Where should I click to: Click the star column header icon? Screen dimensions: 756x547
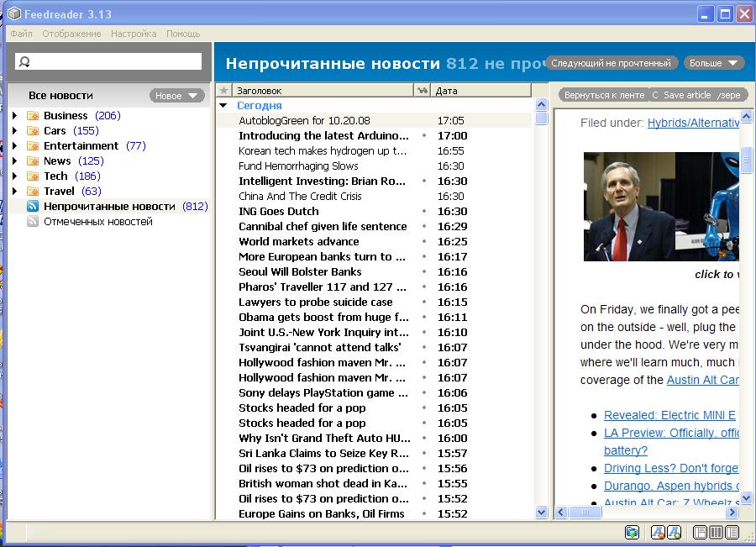click(x=223, y=90)
